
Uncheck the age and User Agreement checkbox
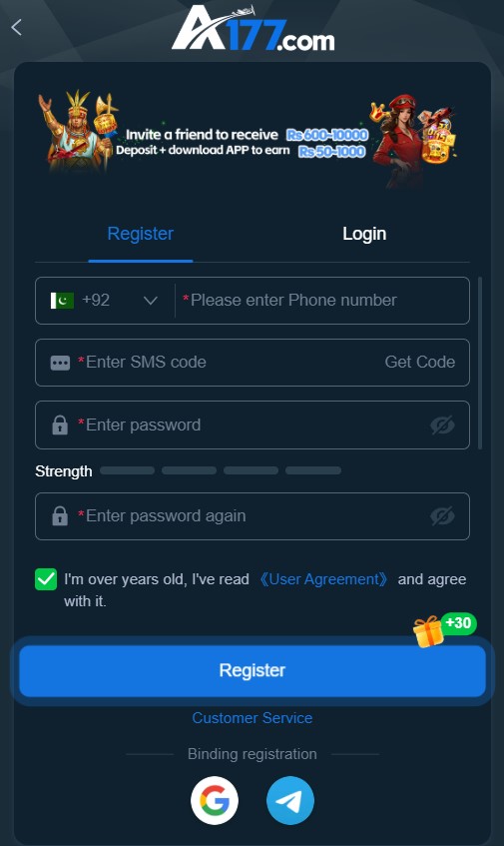tap(46, 579)
